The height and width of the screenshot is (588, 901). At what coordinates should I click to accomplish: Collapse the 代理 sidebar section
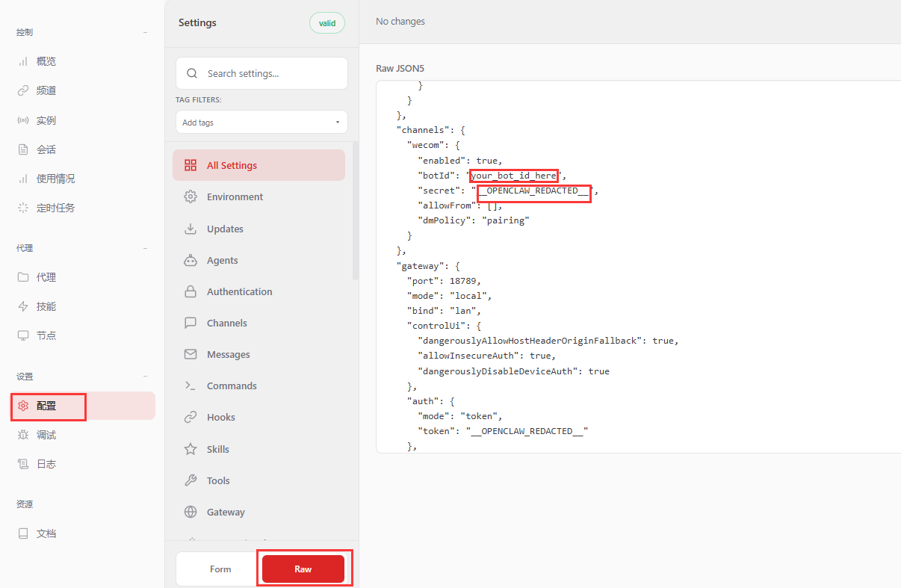coord(145,248)
